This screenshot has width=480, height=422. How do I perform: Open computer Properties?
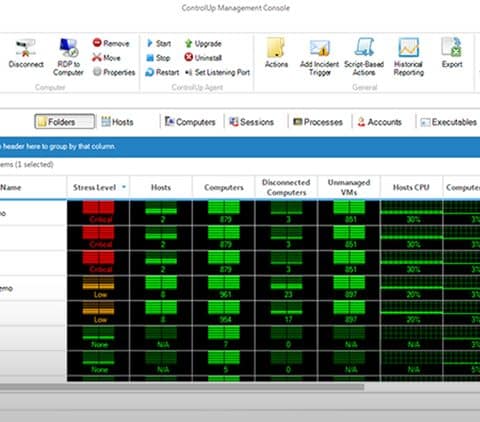[114, 72]
